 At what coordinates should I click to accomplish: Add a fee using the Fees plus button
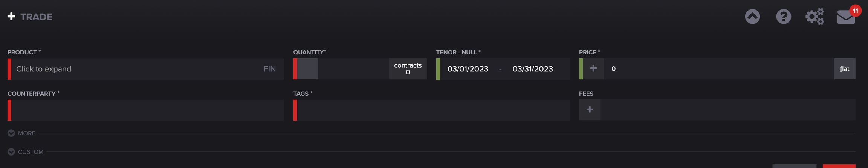pos(590,110)
